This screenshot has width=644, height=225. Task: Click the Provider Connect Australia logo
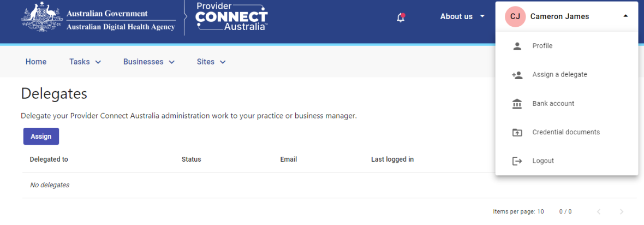(x=231, y=16)
